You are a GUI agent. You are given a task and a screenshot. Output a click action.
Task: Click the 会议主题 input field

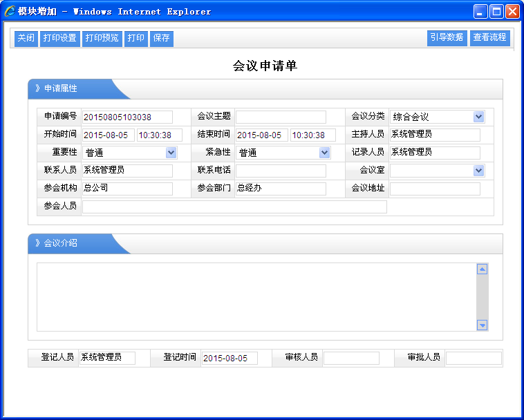click(x=281, y=117)
